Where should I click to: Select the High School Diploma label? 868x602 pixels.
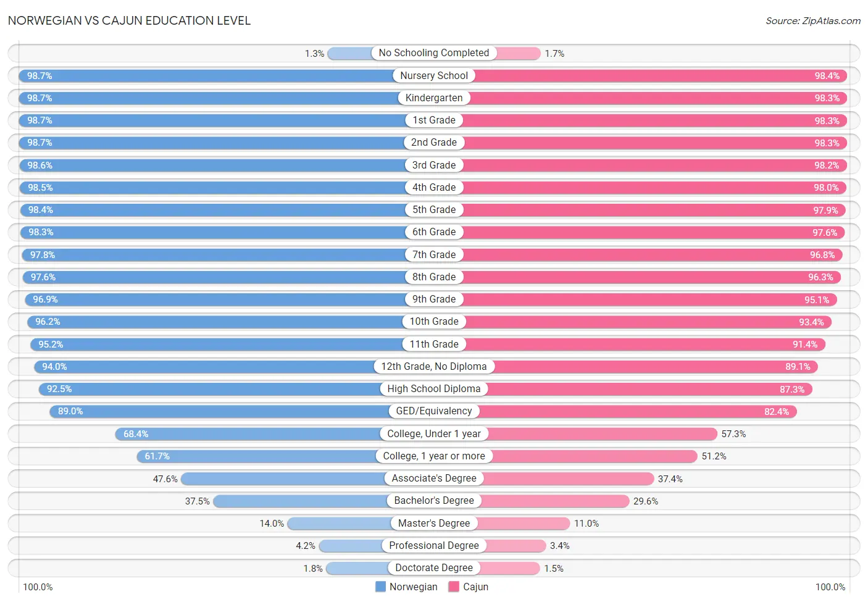[x=434, y=389]
